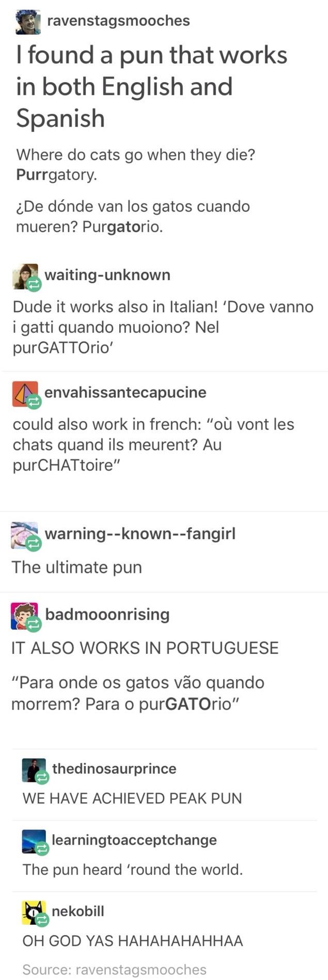Open ravenstagsmooches avatar at top

click(28, 22)
